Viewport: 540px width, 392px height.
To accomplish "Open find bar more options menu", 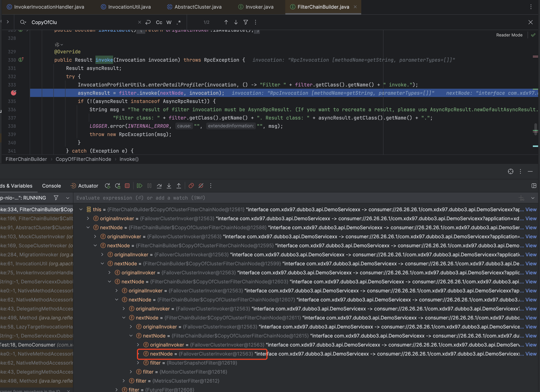I will coord(256,22).
